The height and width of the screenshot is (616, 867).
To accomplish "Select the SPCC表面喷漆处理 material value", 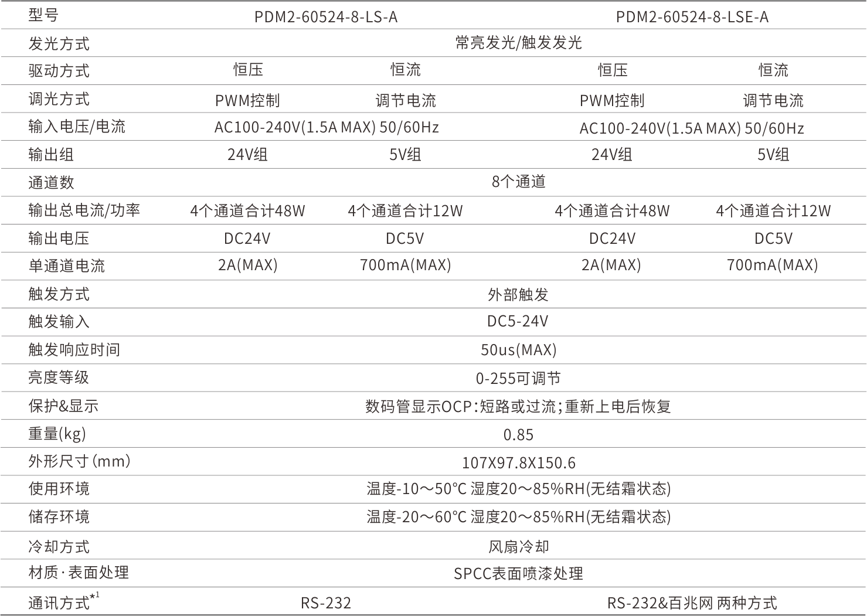I will pos(518,574).
